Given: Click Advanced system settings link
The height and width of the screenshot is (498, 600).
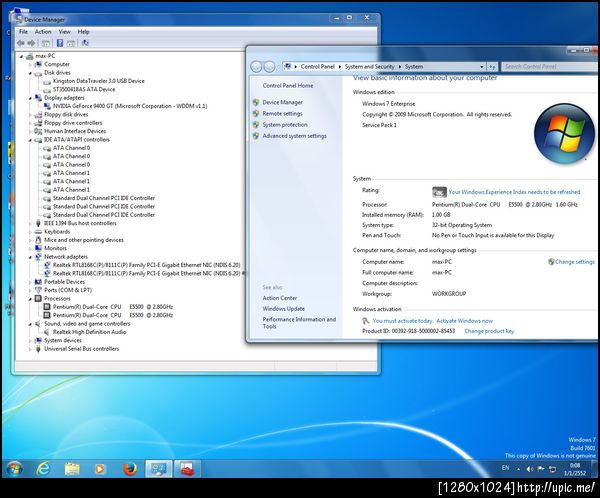Looking at the screenshot, I should pyautogui.click(x=294, y=136).
